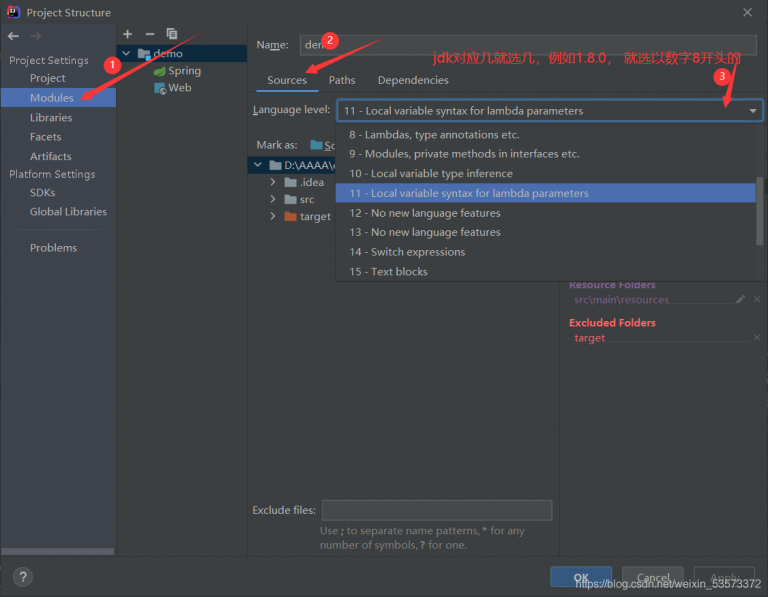Image resolution: width=768 pixels, height=597 pixels.
Task: Open help with question mark button
Action: click(22, 577)
